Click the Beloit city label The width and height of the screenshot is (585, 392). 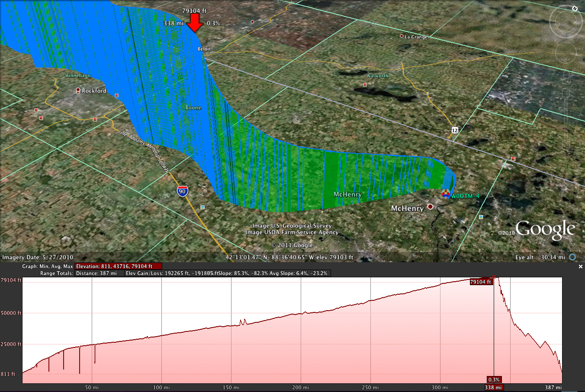point(204,49)
